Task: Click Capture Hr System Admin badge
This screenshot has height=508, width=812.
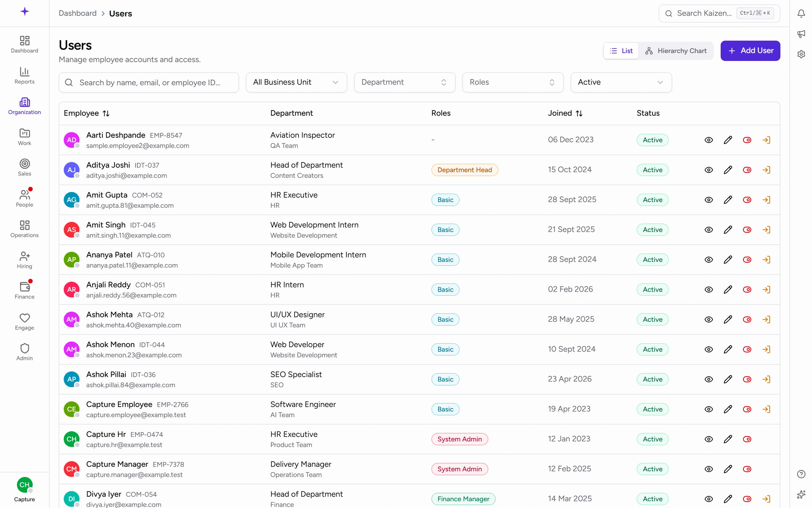Action: point(459,439)
